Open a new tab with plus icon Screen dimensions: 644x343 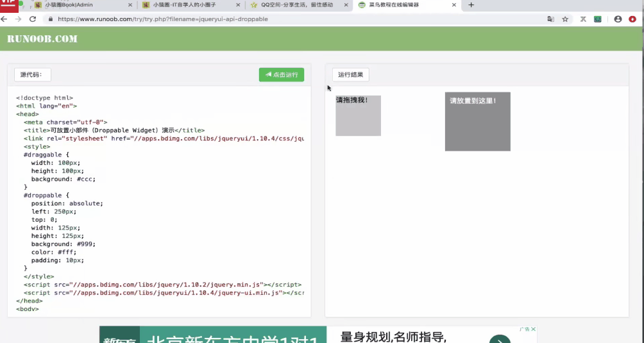coord(471,5)
